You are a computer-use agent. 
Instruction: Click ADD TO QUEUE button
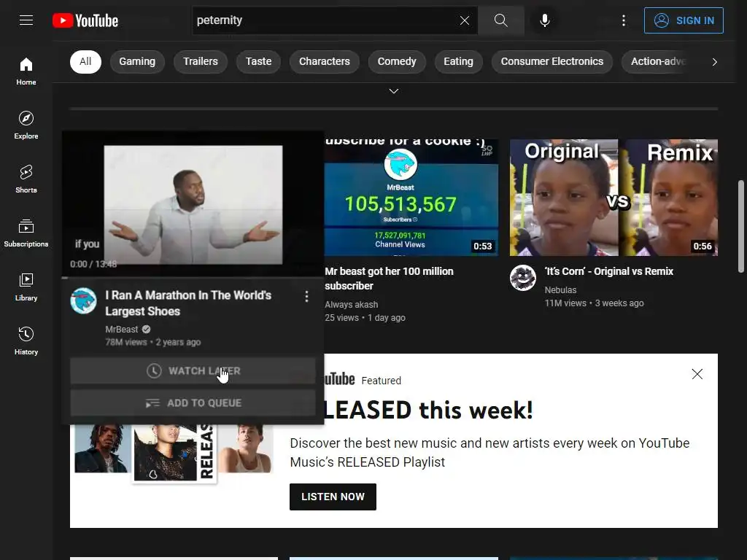point(193,402)
